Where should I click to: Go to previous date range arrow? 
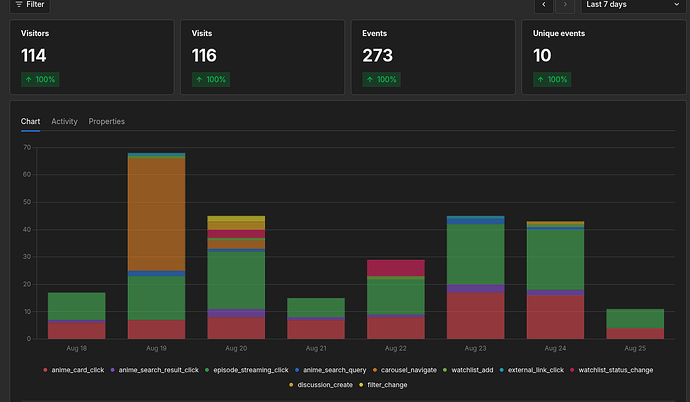544,5
